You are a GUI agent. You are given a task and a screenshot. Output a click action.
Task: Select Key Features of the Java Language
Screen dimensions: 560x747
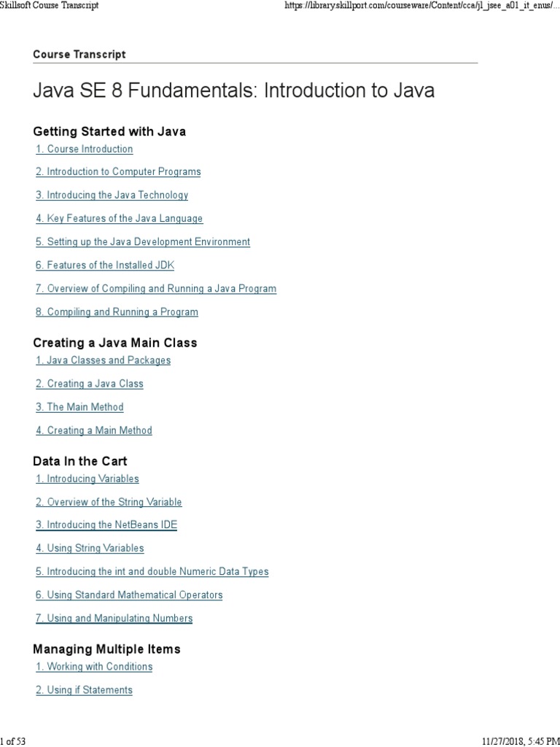[x=120, y=218]
